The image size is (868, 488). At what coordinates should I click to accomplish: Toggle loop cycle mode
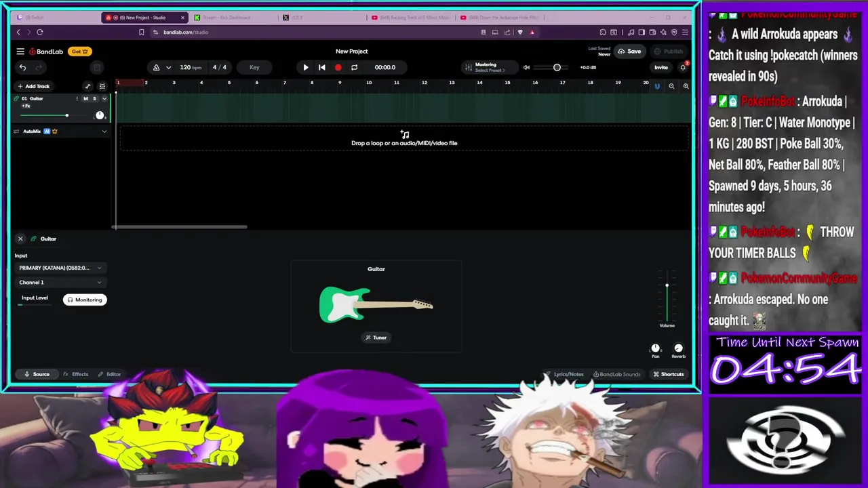354,67
